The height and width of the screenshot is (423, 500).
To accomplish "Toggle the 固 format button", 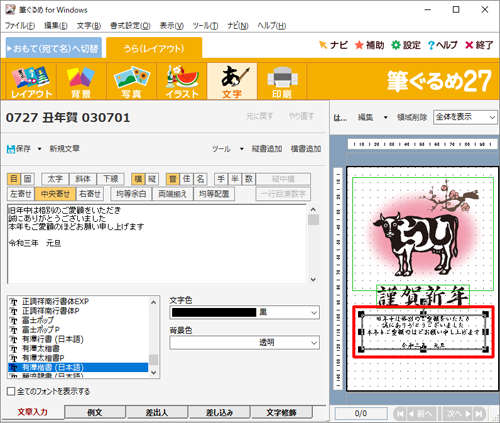I will 27,179.
